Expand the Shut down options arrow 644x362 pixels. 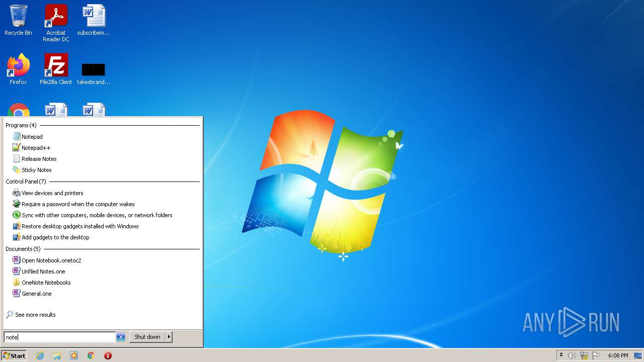pyautogui.click(x=169, y=337)
